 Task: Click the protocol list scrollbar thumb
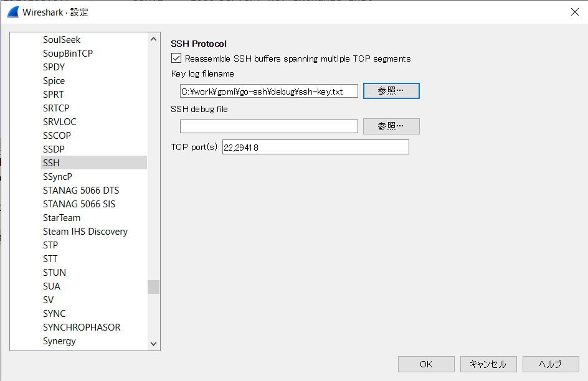[153, 287]
